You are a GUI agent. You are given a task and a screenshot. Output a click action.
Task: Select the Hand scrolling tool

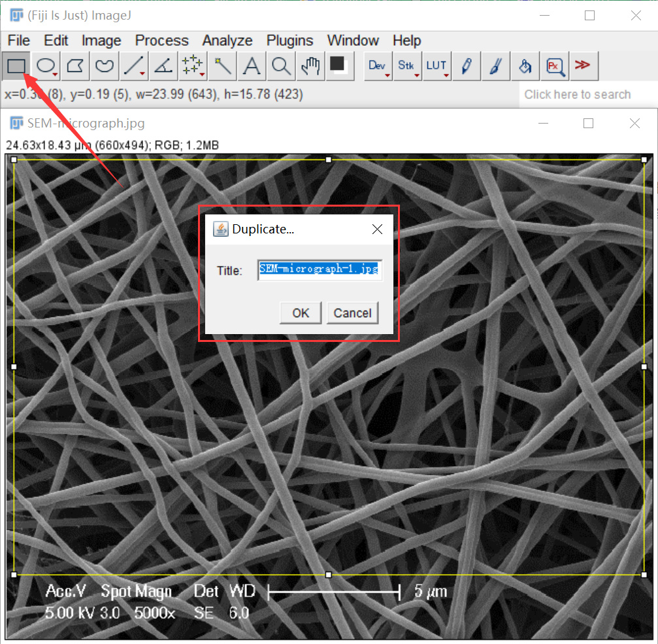[x=310, y=65]
